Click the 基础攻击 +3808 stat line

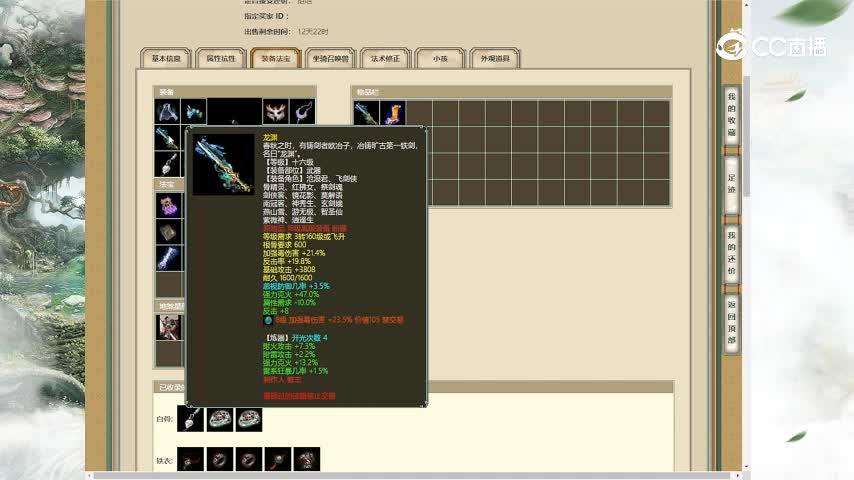coord(289,270)
